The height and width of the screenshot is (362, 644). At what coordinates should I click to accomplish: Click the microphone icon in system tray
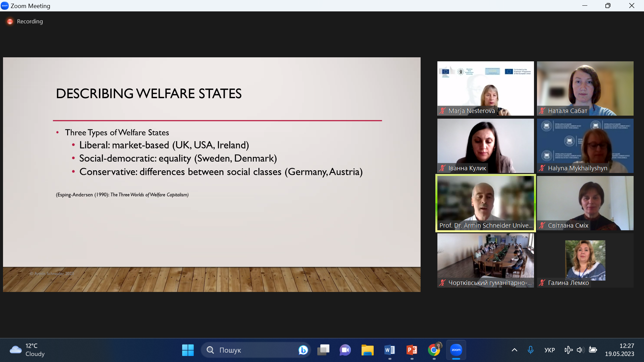[x=530, y=350]
